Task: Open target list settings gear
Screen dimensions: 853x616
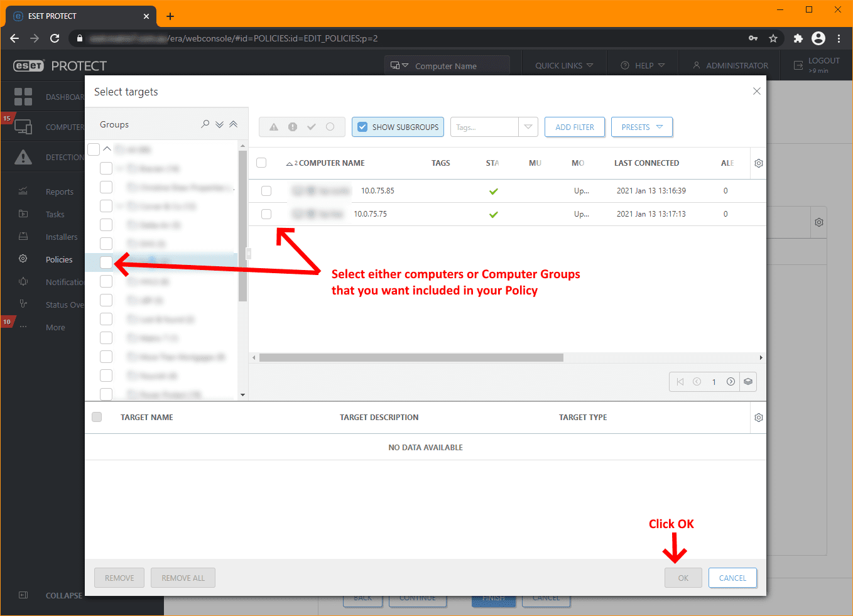Action: point(759,418)
